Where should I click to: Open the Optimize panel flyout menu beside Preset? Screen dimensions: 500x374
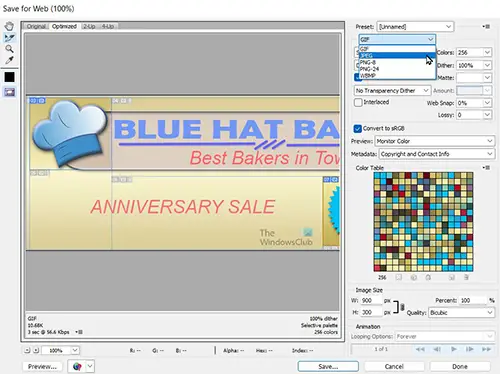486,26
